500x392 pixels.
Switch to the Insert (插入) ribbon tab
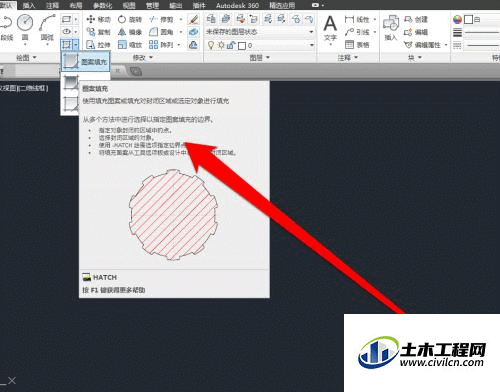[x=29, y=5]
